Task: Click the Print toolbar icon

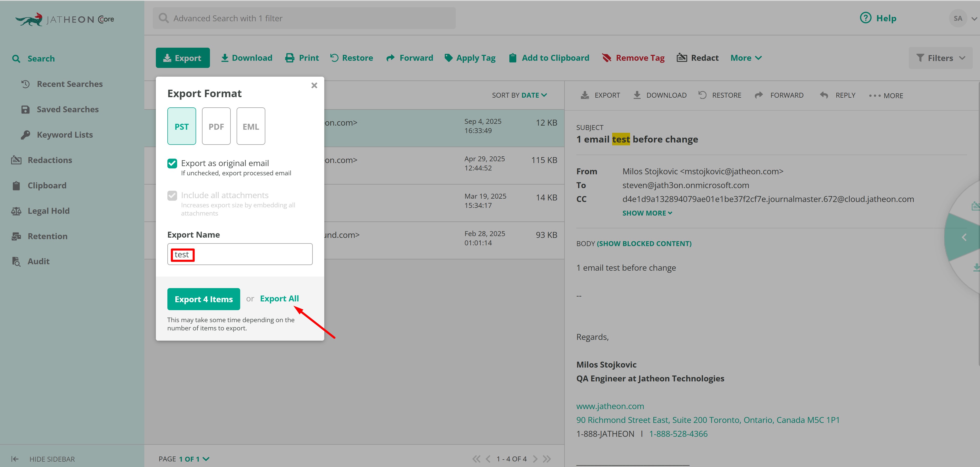Action: point(290,58)
